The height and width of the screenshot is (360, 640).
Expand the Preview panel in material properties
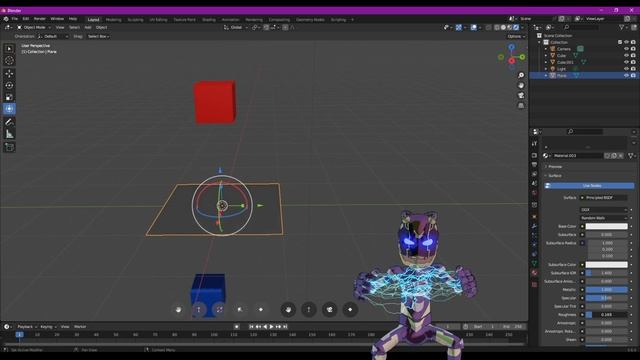[x=554, y=167]
